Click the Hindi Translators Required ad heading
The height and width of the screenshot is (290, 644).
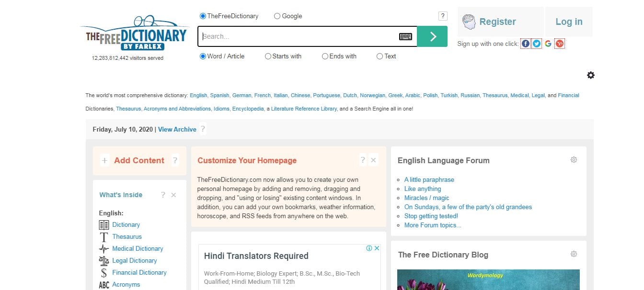coord(256,256)
